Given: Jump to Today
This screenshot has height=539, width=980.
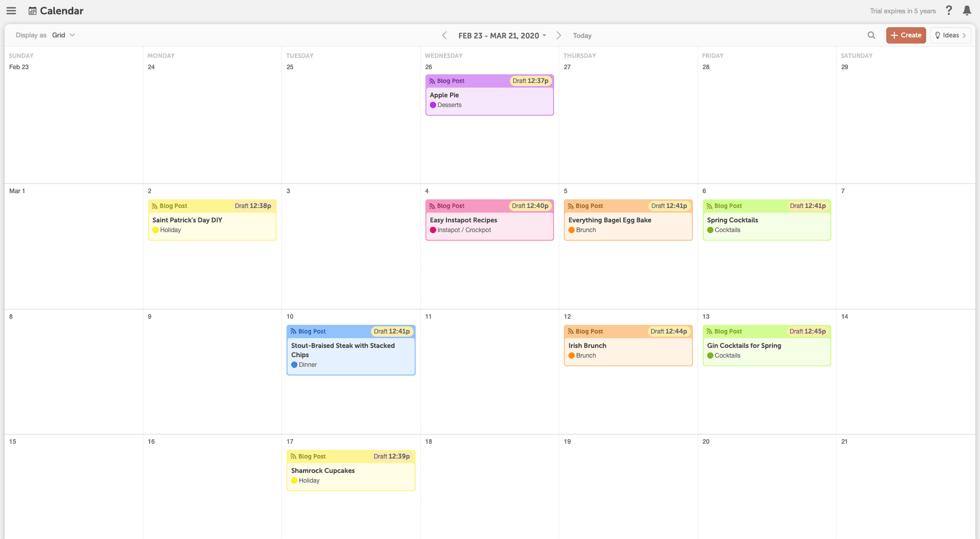Looking at the screenshot, I should tap(582, 36).
